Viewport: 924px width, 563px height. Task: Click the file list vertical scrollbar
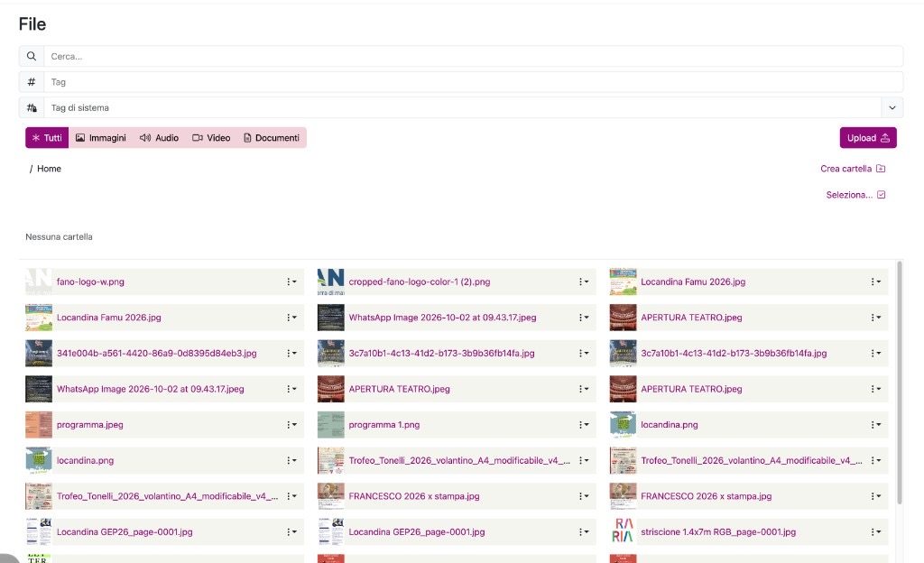tap(900, 383)
